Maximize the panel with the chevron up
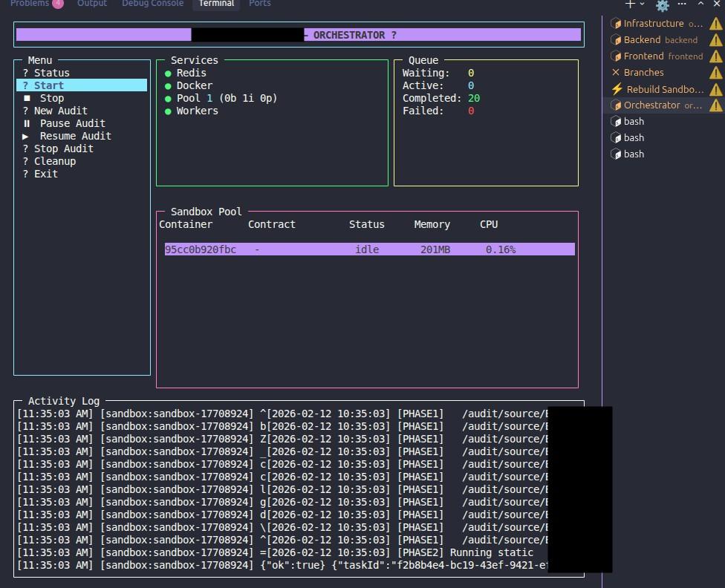The image size is (725, 588). pyautogui.click(x=701, y=3)
